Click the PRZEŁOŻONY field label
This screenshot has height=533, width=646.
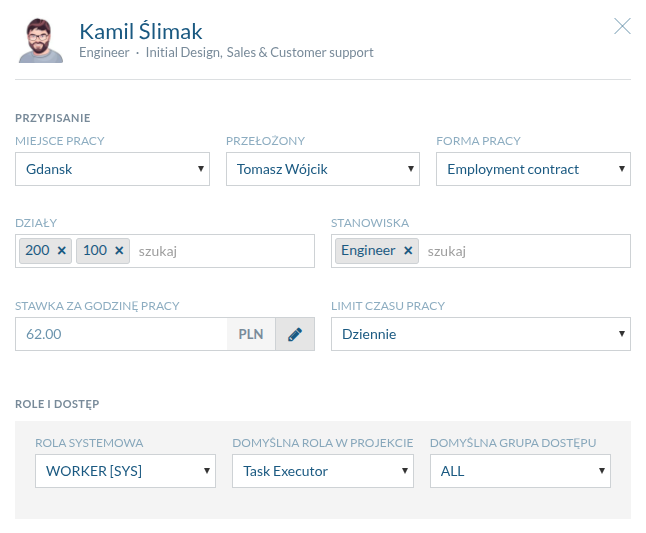coord(266,141)
